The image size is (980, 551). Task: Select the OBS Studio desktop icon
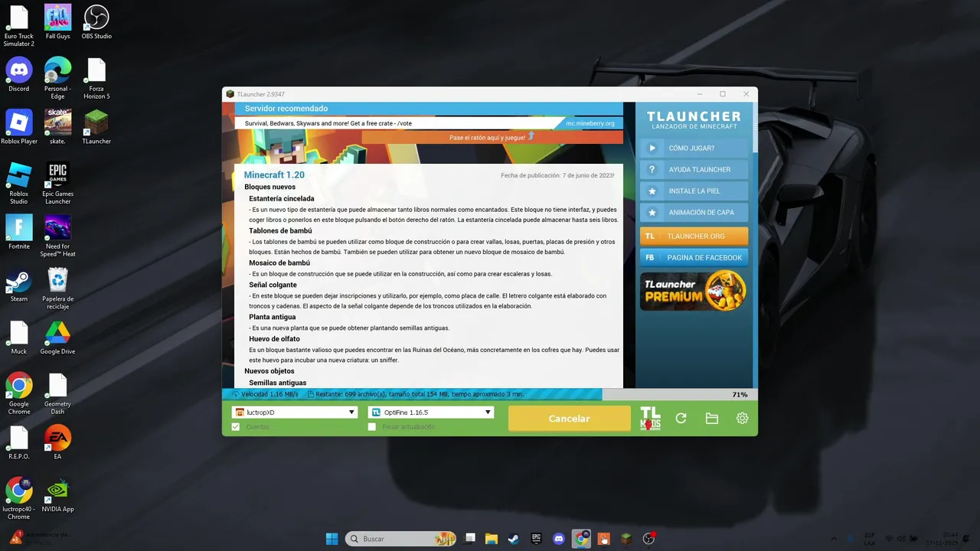(96, 22)
